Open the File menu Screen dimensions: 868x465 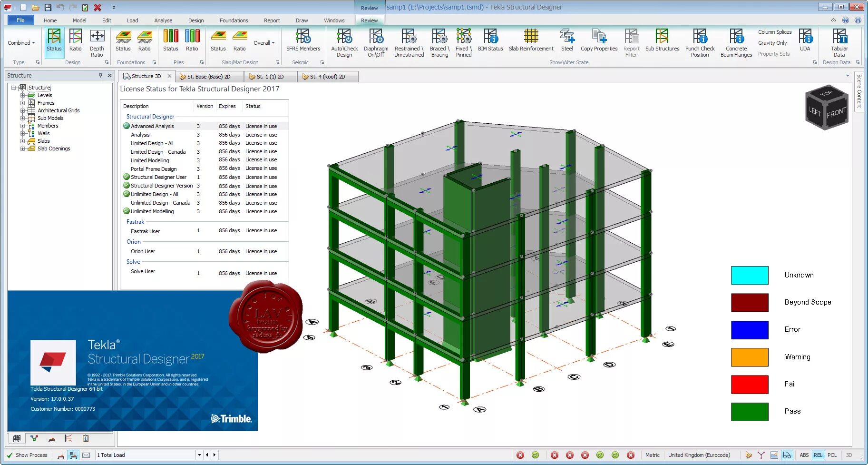[x=20, y=20]
